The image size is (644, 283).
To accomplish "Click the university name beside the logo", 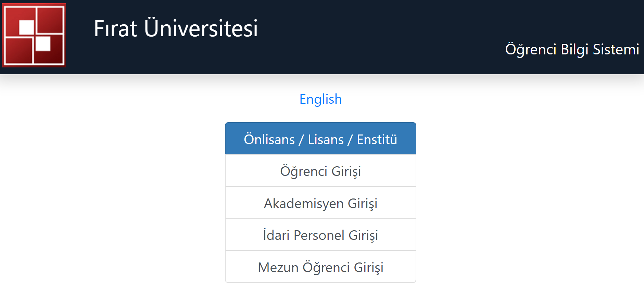I will 176,28.
